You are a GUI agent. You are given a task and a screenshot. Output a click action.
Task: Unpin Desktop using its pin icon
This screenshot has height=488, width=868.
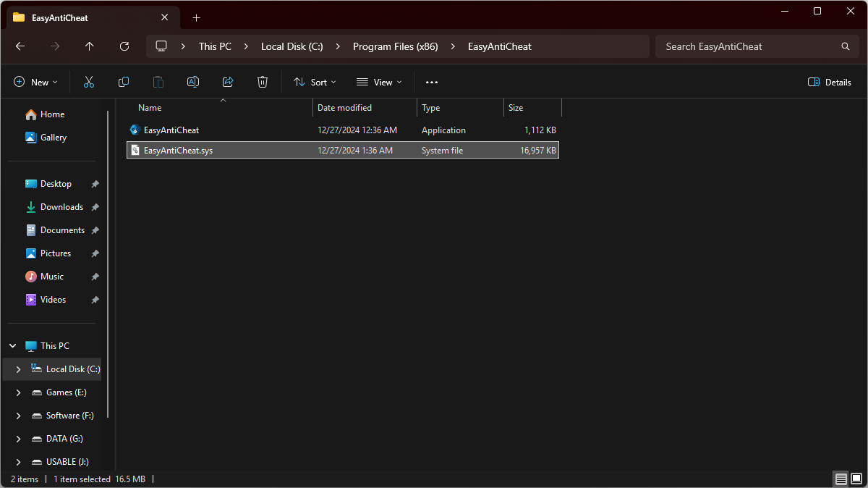95,184
